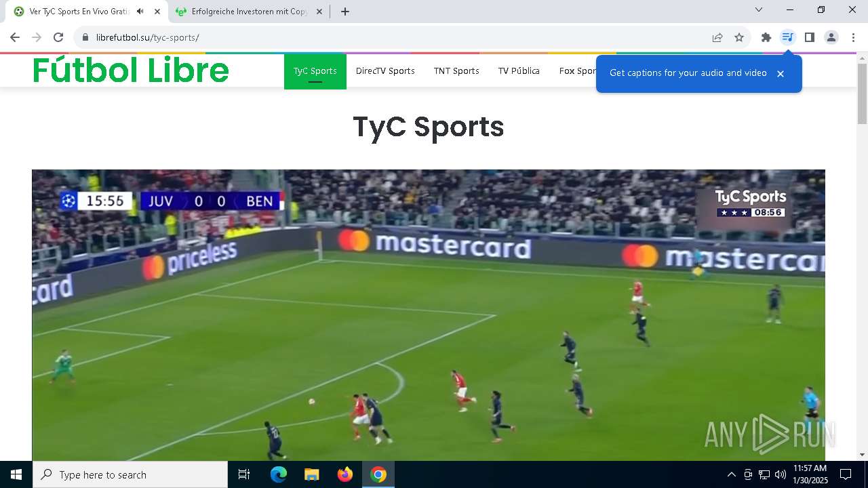Mute the TyC Sports tab audio
Viewport: 868px width, 488px height.
pos(140,12)
